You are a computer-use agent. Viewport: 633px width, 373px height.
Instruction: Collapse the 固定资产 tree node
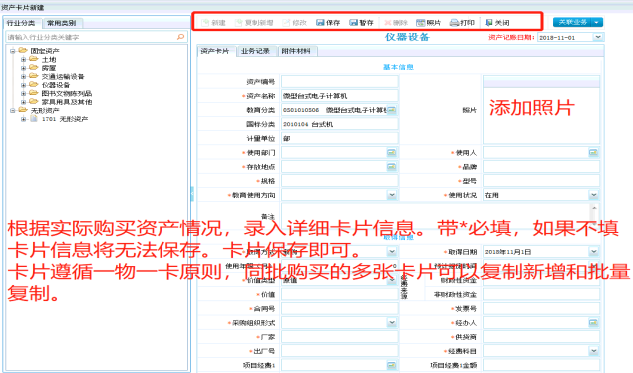[x=13, y=51]
